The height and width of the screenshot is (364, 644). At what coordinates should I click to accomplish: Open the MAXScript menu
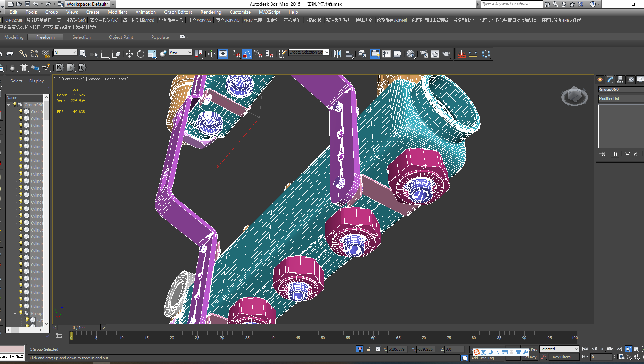pyautogui.click(x=269, y=12)
